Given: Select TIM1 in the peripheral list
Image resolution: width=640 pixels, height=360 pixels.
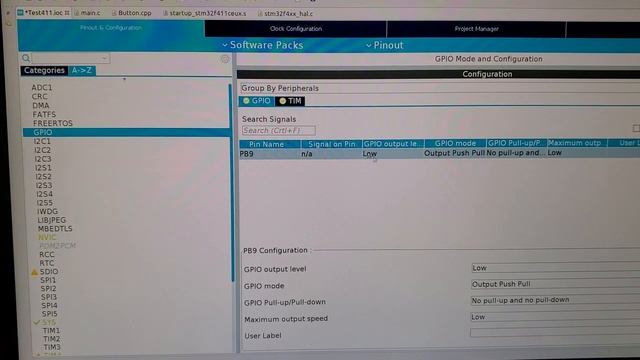Looking at the screenshot, I should pyautogui.click(x=51, y=331).
